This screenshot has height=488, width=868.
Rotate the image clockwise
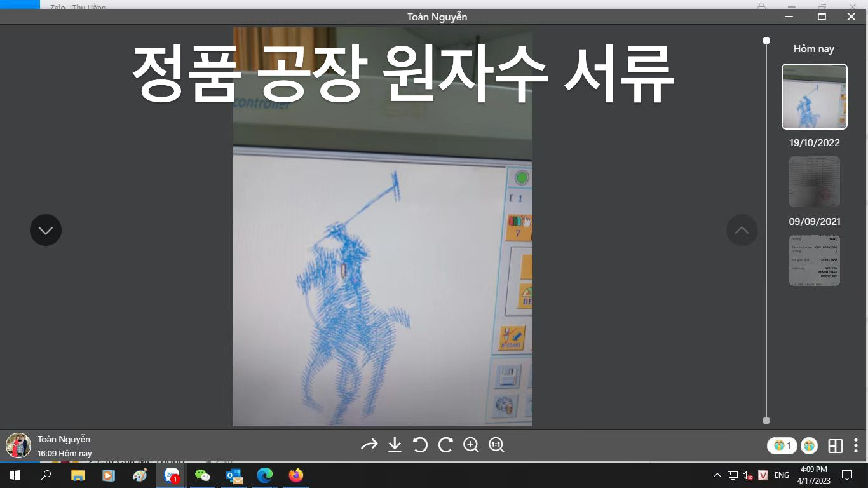click(445, 445)
